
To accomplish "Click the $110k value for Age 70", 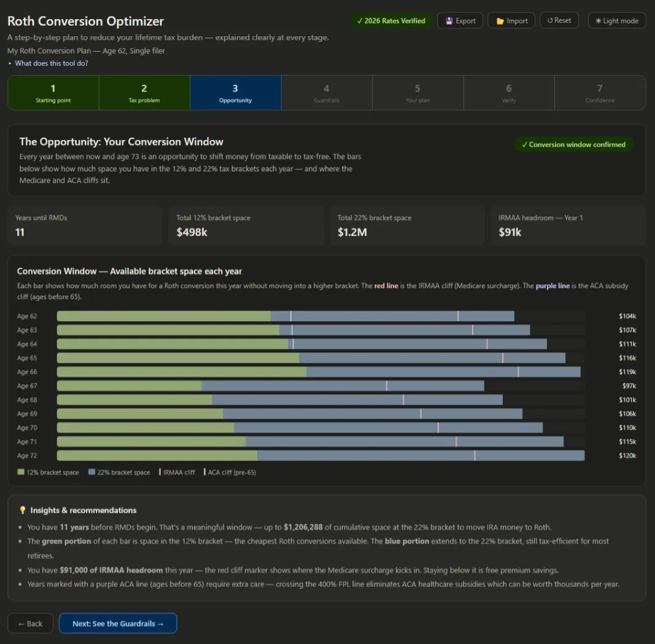I will click(627, 428).
